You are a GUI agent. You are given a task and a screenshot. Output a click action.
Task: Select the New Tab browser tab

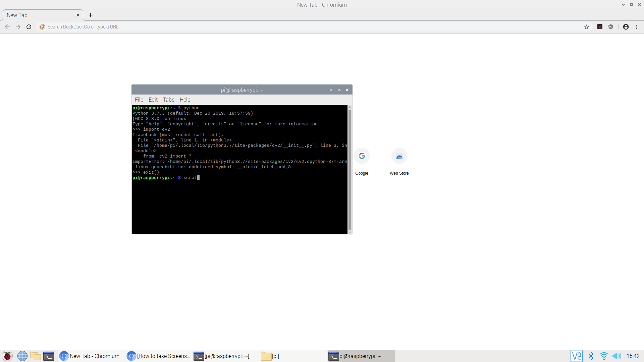coord(43,15)
